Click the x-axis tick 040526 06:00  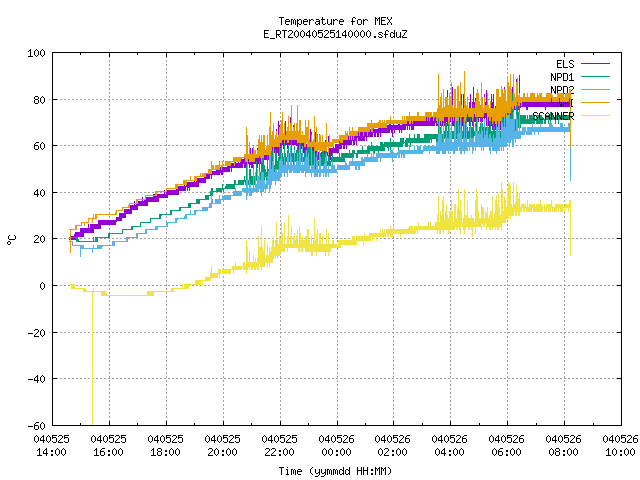[507, 446]
